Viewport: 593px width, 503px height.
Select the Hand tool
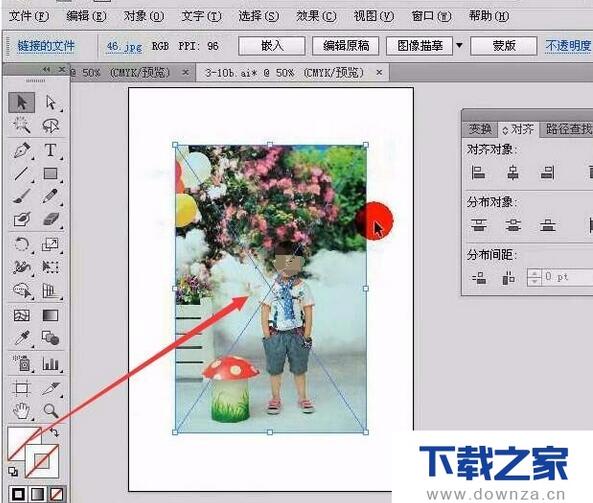pos(22,411)
